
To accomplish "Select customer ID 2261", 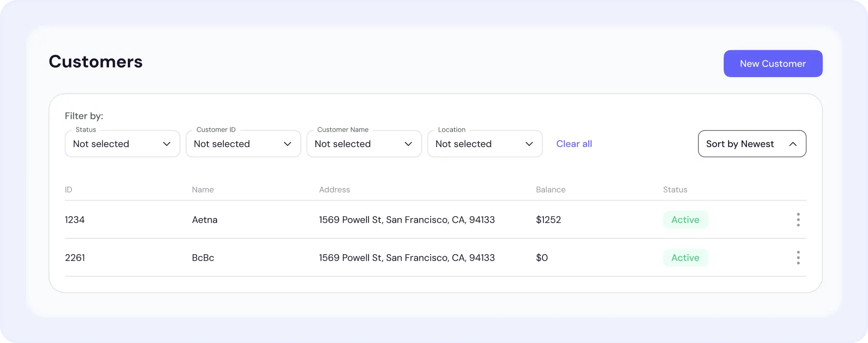I will 75,258.
